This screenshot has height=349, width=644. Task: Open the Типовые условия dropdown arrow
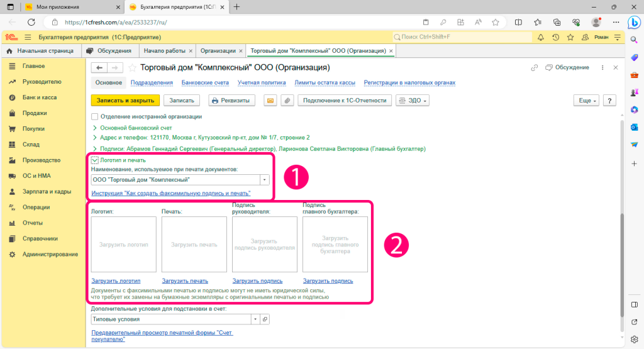pyautogui.click(x=255, y=319)
